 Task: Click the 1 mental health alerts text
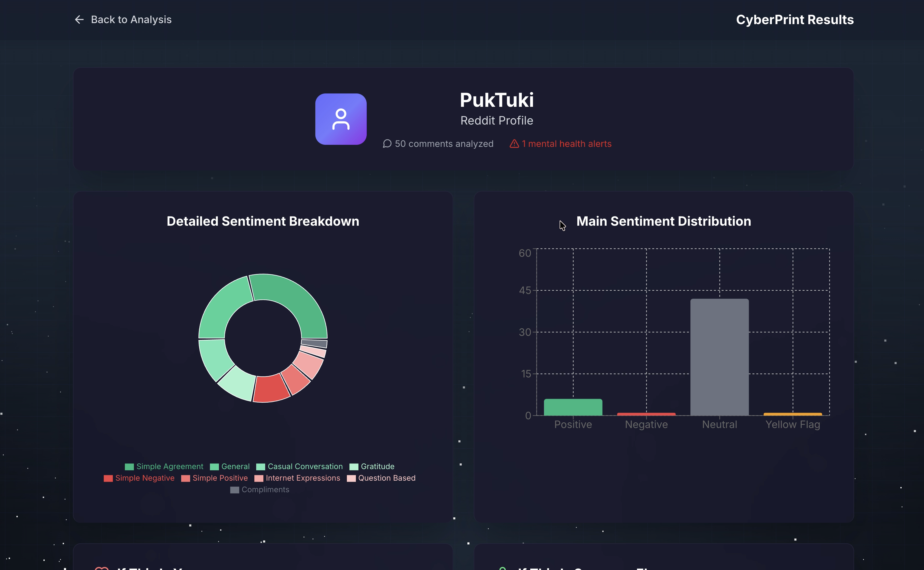tap(566, 144)
